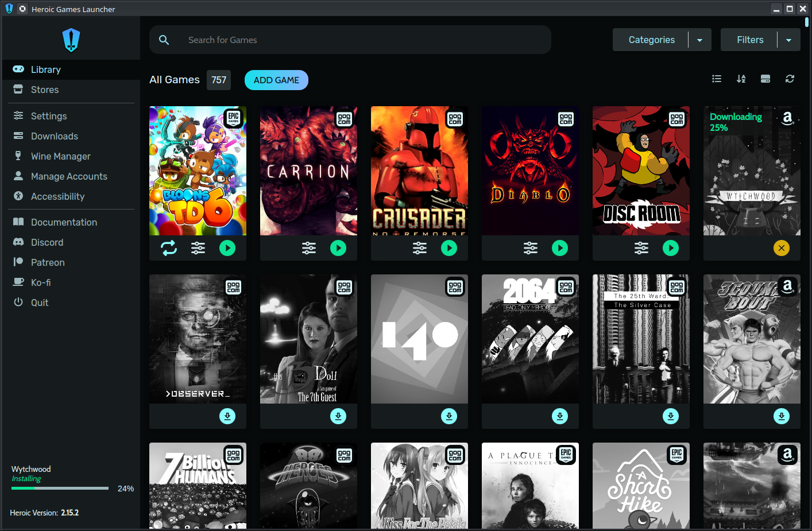Click download icon for 2064 Read Only Memories

[x=559, y=416]
